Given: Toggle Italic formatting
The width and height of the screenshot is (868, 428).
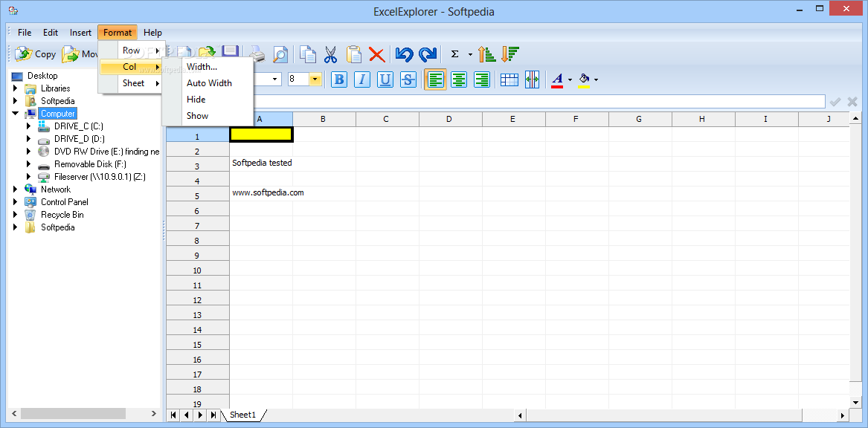Looking at the screenshot, I should pos(362,80).
